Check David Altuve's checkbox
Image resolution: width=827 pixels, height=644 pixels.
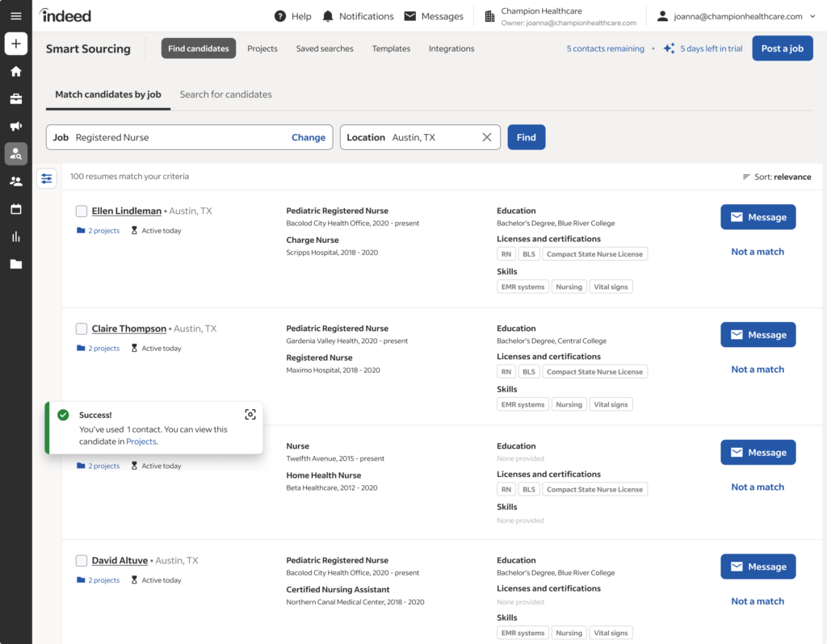81,560
